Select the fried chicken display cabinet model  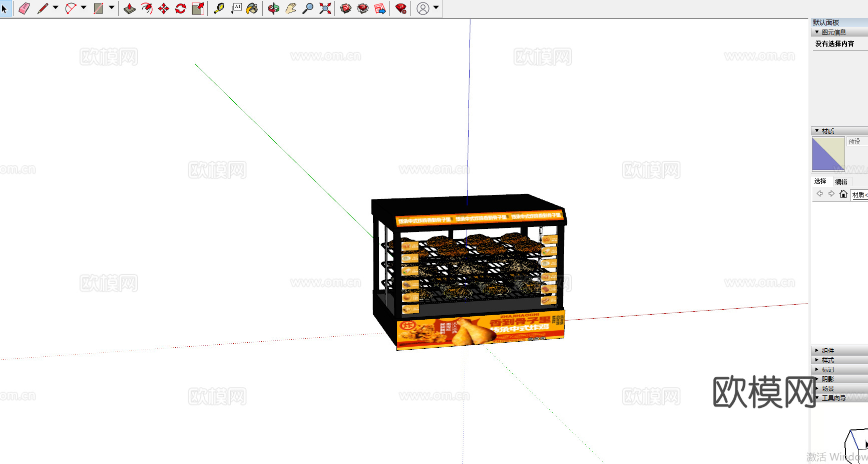[x=469, y=272]
